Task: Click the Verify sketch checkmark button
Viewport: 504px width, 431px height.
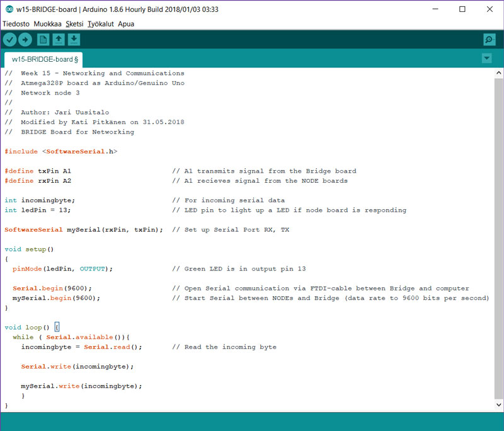Action: click(10, 40)
